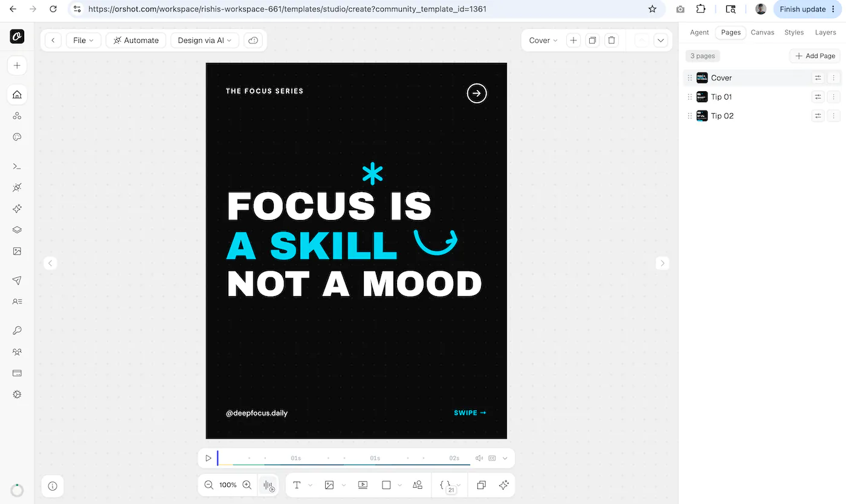846x504 pixels.
Task: Expand the Shape tool options arrow
Action: (x=400, y=485)
